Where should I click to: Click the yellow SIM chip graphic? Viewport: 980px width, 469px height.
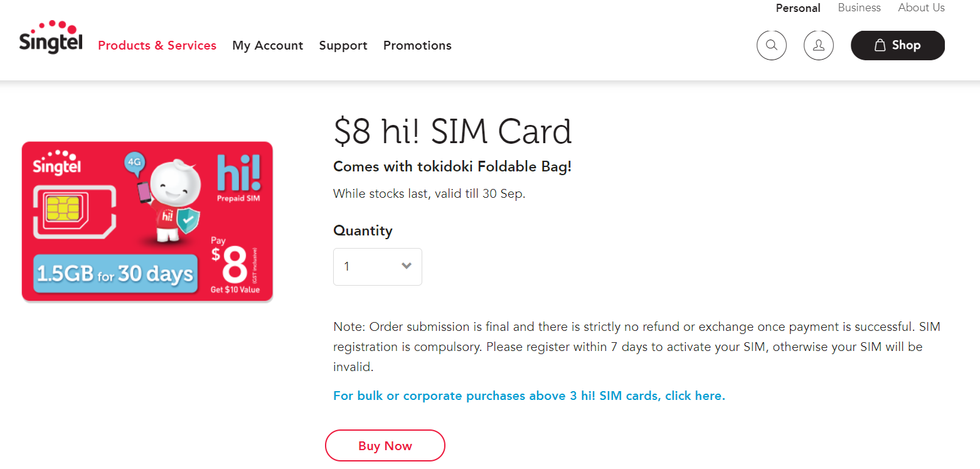pos(61,208)
